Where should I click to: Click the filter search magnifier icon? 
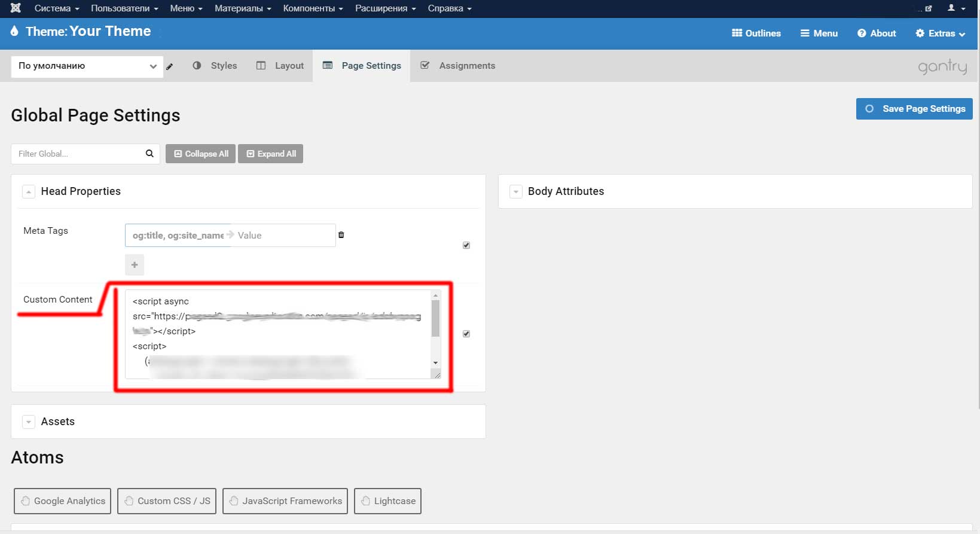point(149,154)
